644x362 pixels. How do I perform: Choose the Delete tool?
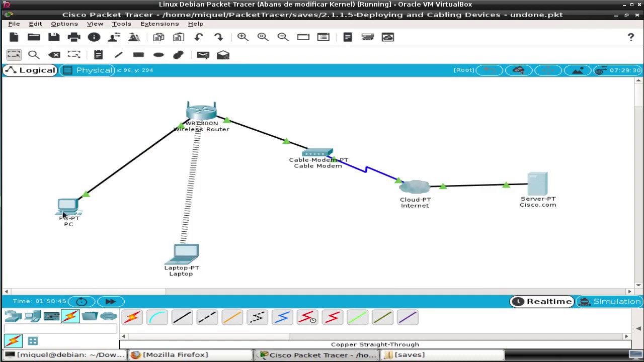click(x=54, y=55)
